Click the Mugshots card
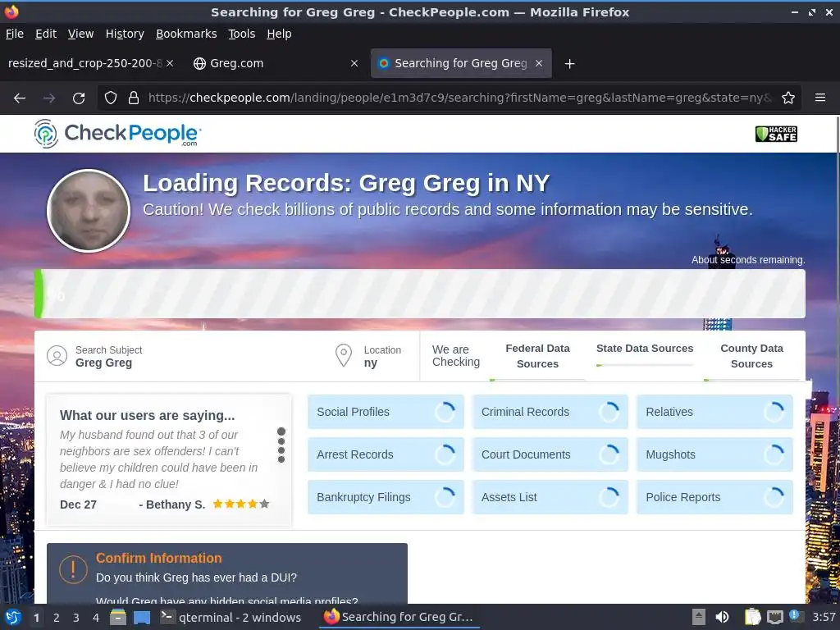The height and width of the screenshot is (630, 840). pos(714,454)
